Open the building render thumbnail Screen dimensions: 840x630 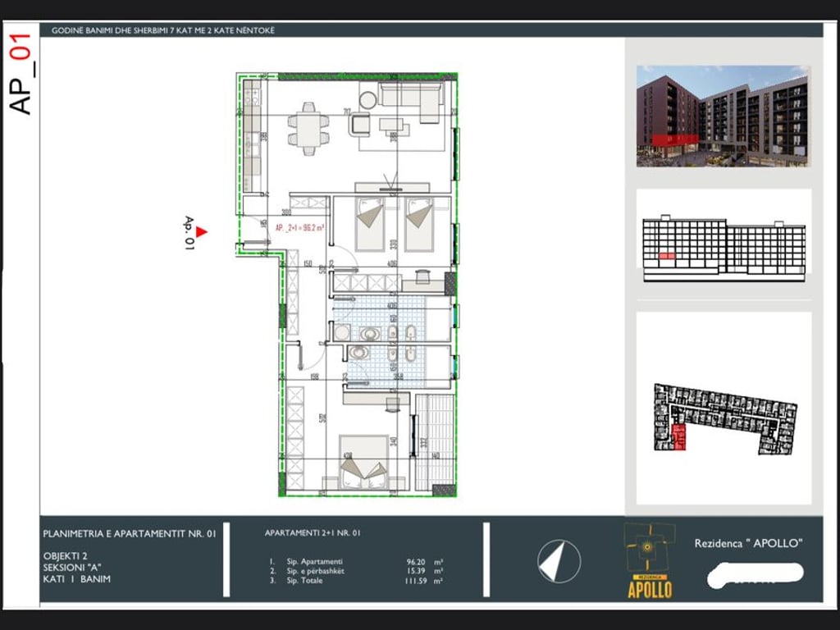pos(723,116)
